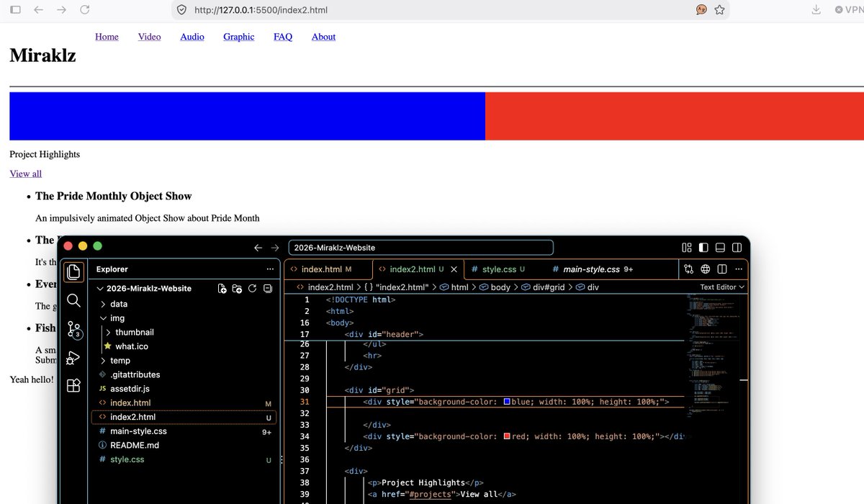
Task: Open the Text Editor dropdown
Action: [x=722, y=287]
